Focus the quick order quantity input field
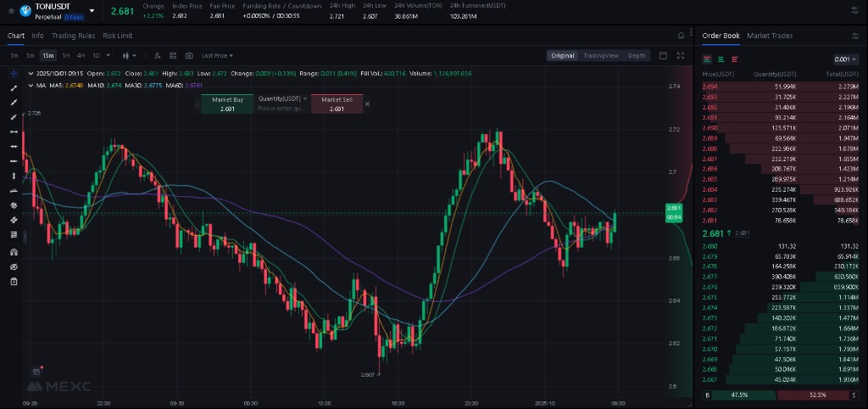Viewport: 868px width, 409px height. pyautogui.click(x=282, y=109)
